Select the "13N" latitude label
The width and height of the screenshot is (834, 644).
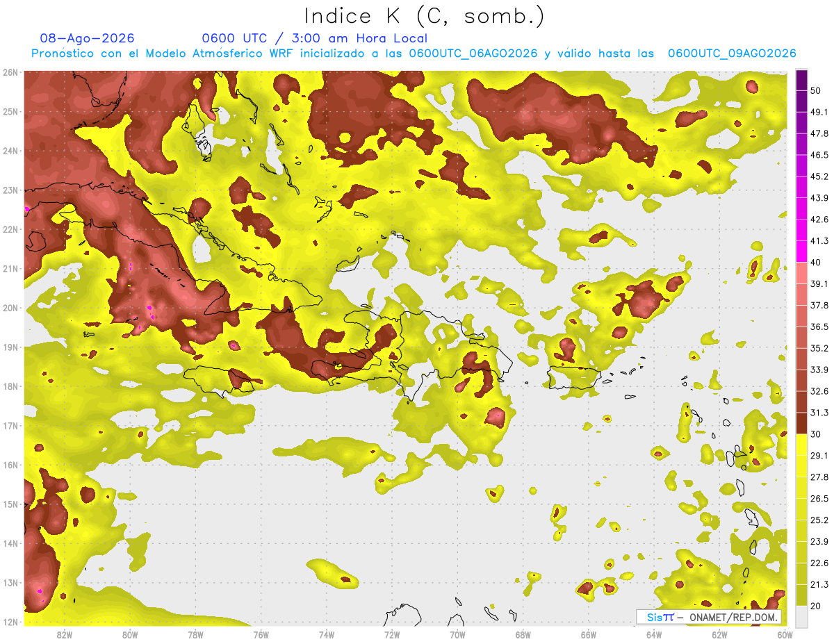point(10,583)
